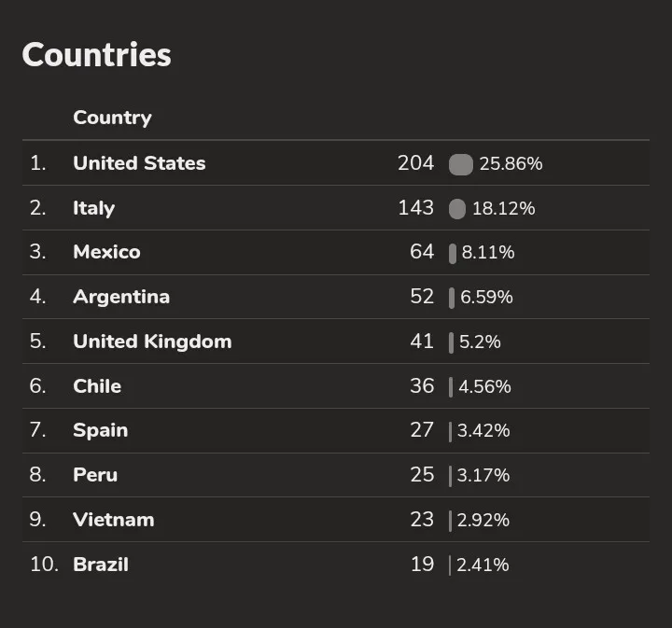The image size is (672, 628).
Task: Click Italy's count of 143
Action: coord(415,208)
